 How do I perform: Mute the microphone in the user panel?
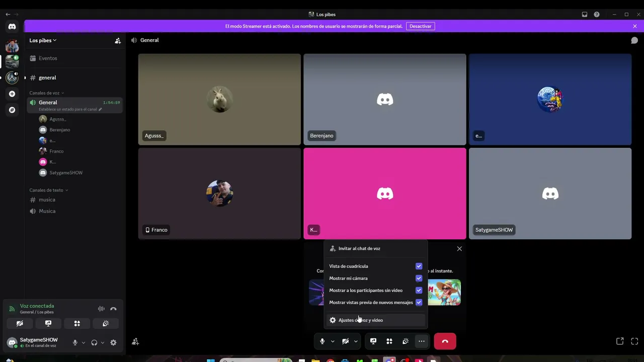coord(75,343)
